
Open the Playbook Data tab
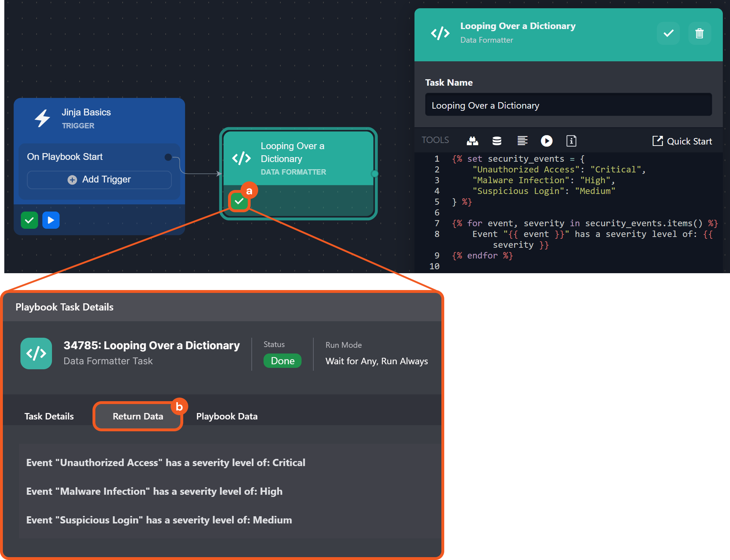(x=227, y=416)
